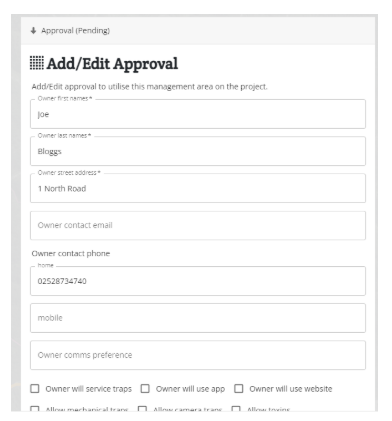Open the Owner comms preference dropdown
This screenshot has width=392, height=421.
coord(198,355)
